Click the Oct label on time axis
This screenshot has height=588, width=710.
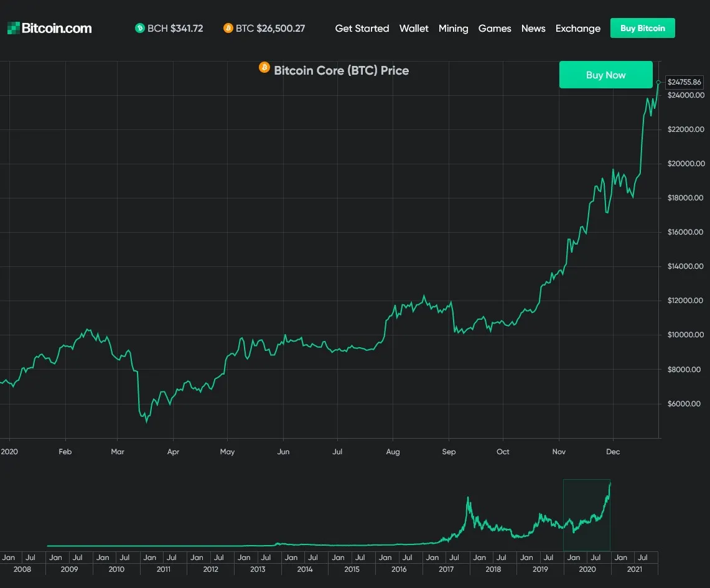(x=503, y=451)
